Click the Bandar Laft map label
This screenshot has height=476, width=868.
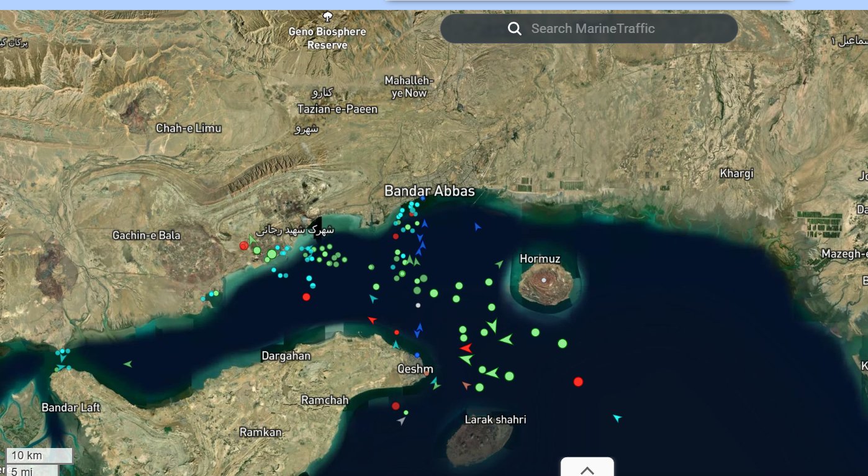(71, 408)
